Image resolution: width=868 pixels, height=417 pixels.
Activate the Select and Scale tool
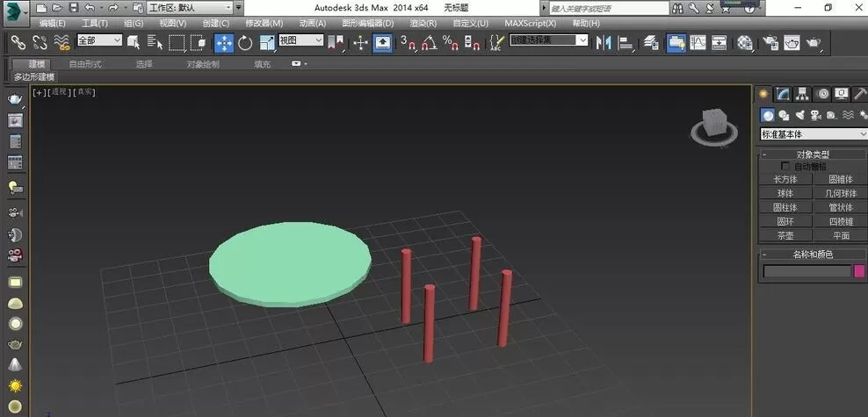267,43
